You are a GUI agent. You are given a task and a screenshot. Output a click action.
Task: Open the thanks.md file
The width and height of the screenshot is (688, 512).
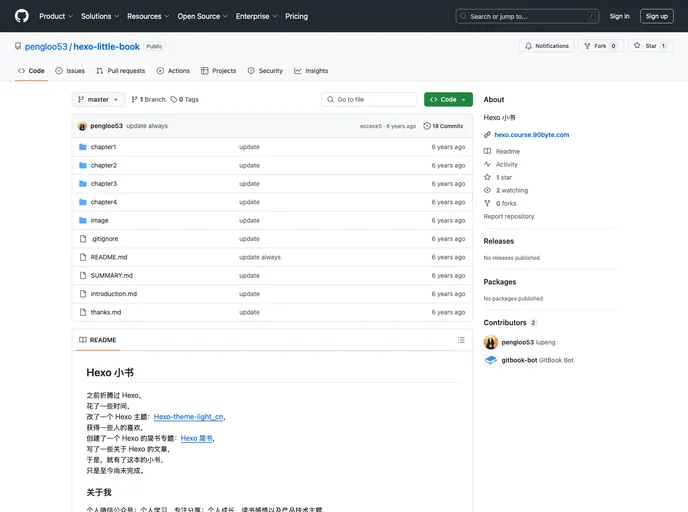[x=106, y=312]
